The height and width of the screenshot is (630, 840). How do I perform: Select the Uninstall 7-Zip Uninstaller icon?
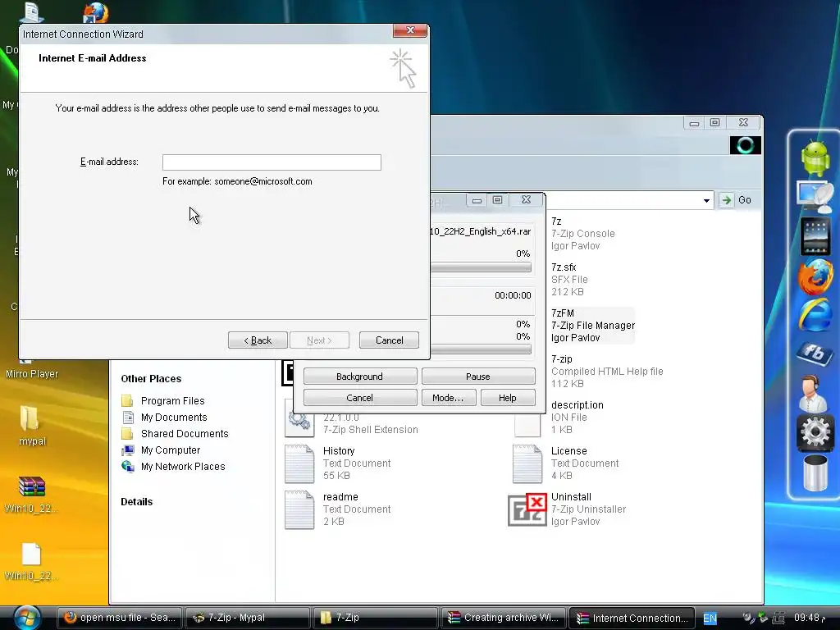pyautogui.click(x=527, y=509)
